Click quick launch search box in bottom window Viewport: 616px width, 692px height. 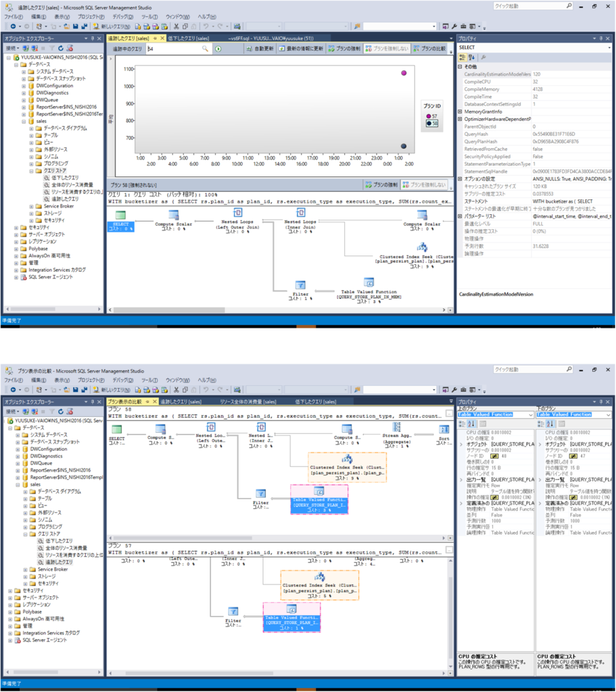pyautogui.click(x=533, y=370)
